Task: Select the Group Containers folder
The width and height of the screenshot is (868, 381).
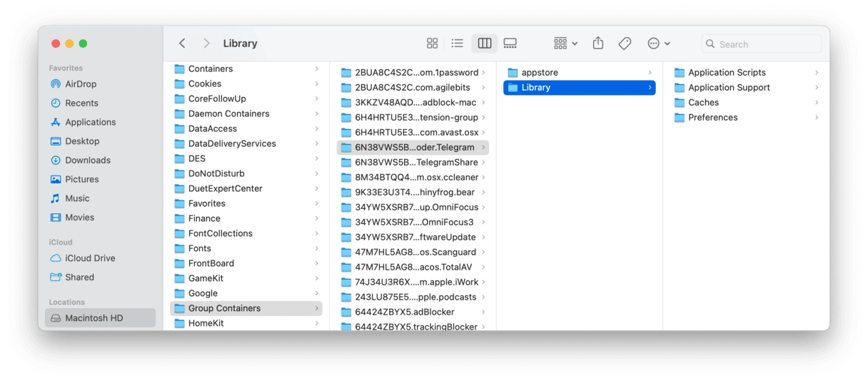Action: [x=246, y=309]
